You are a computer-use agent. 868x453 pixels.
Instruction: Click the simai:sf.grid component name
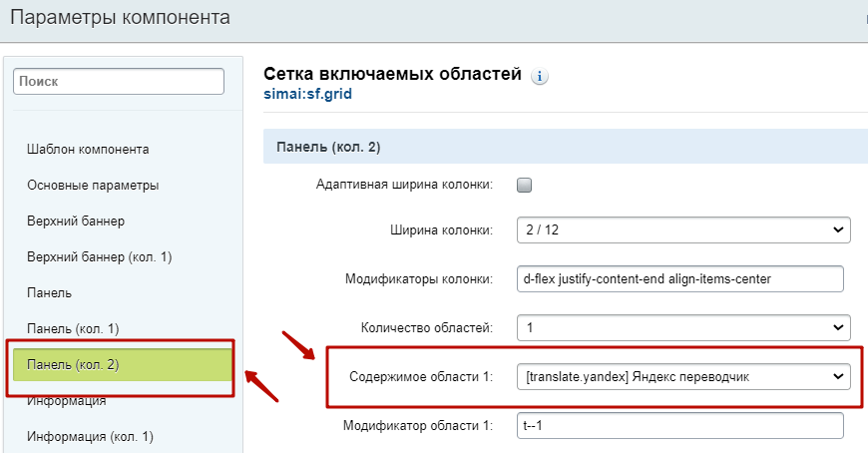click(307, 95)
